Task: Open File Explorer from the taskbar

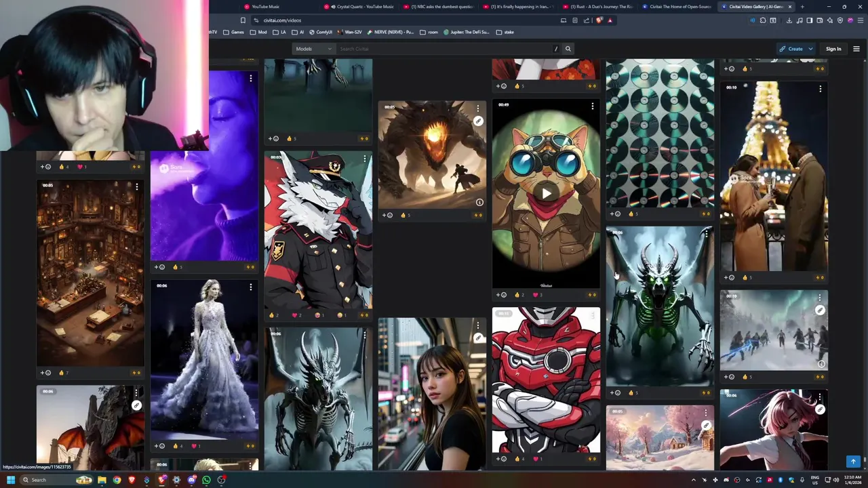Action: tap(102, 480)
